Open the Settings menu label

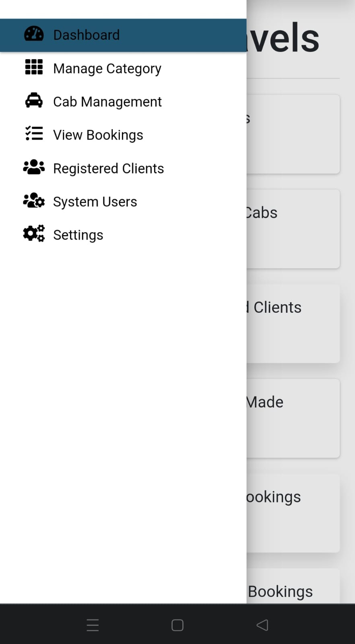point(78,235)
